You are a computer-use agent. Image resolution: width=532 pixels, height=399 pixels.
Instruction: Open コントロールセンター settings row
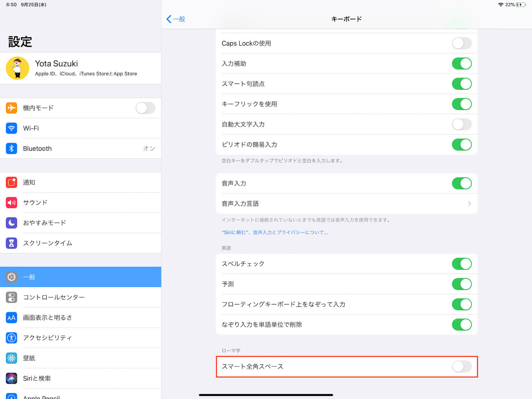click(80, 297)
